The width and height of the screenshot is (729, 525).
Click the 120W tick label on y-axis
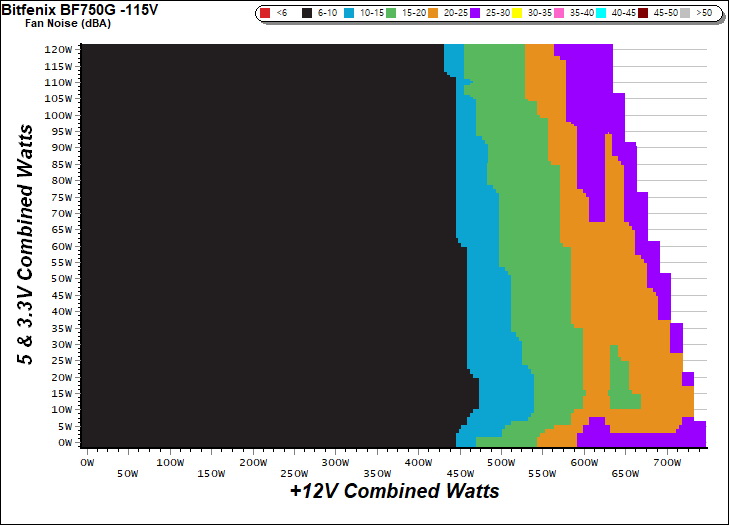[59, 49]
